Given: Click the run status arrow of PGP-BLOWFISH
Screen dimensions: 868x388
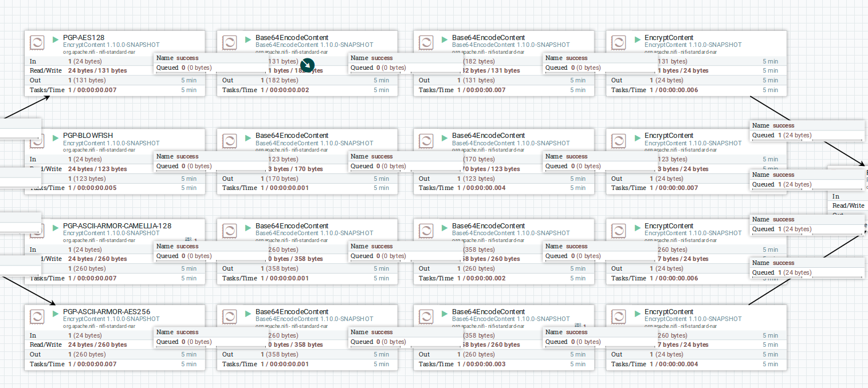Looking at the screenshot, I should pos(56,137).
